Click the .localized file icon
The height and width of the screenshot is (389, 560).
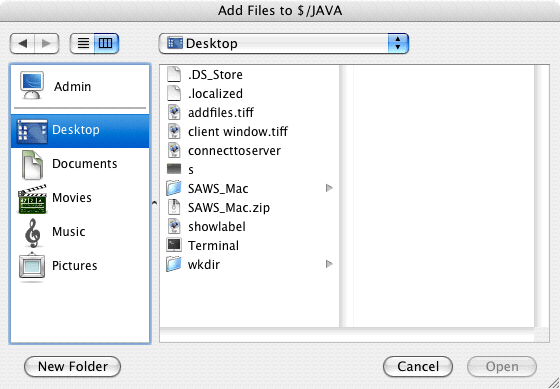[174, 93]
